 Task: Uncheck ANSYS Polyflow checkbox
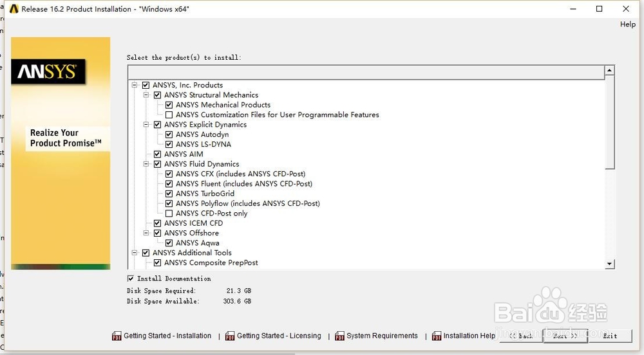pyautogui.click(x=169, y=203)
